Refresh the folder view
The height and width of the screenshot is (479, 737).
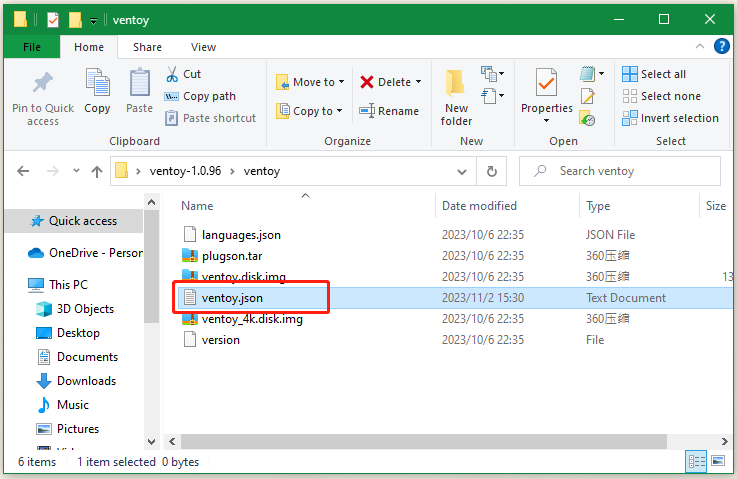pos(492,172)
